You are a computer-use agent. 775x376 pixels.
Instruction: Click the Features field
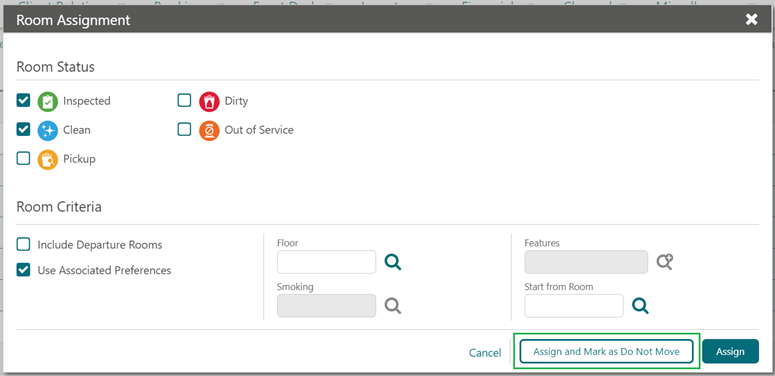(x=586, y=262)
